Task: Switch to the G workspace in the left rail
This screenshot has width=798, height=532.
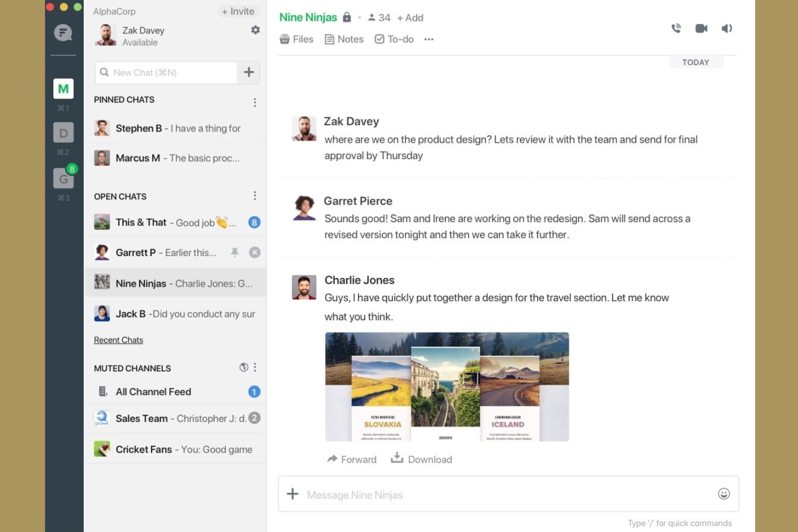Action: pyautogui.click(x=64, y=178)
